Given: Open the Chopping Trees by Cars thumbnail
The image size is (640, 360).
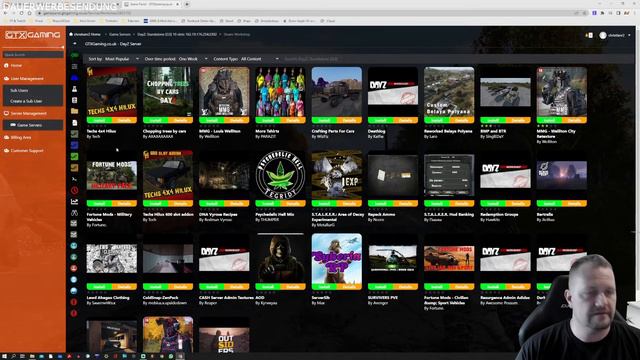Looking at the screenshot, I should 168,92.
